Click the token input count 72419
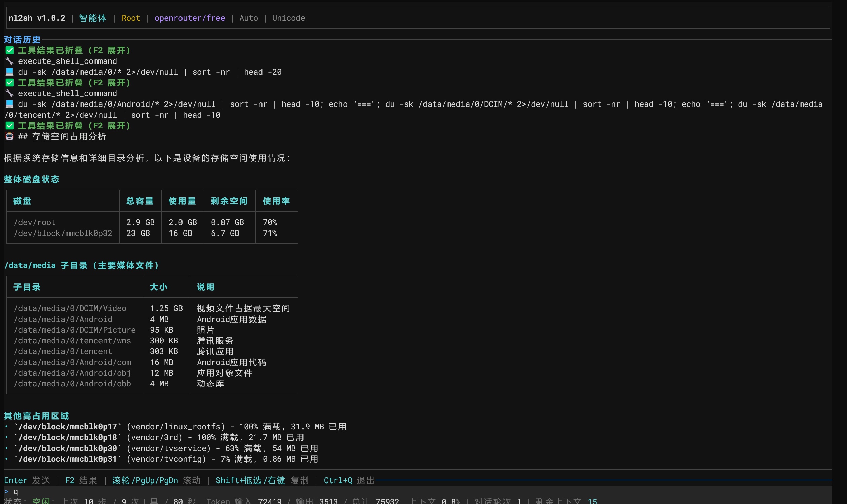 (270, 501)
